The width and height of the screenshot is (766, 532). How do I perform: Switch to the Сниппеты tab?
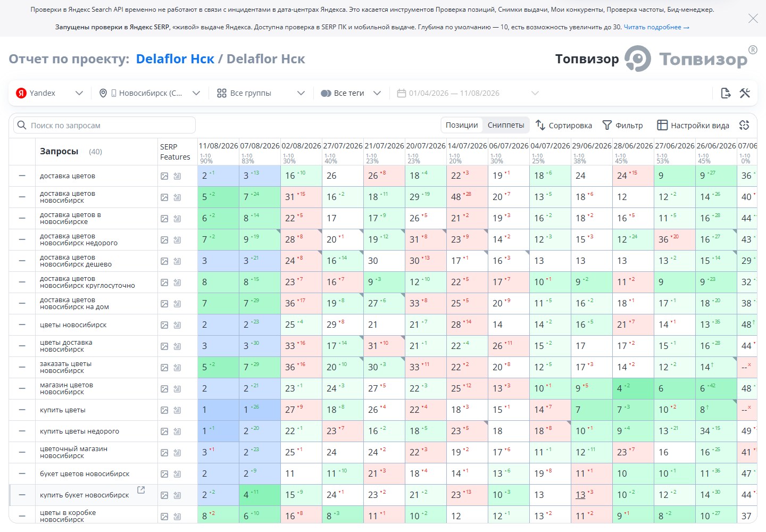506,125
